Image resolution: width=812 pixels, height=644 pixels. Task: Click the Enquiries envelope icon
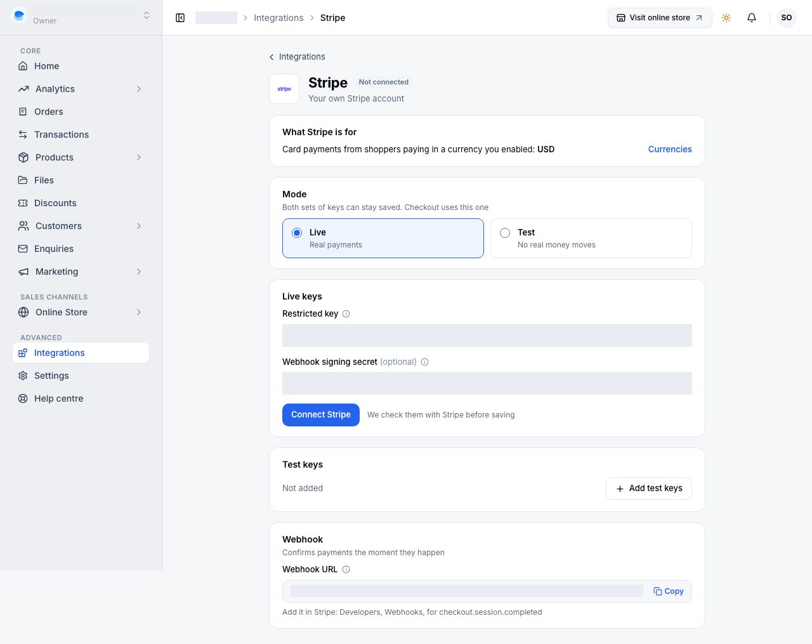click(x=23, y=249)
